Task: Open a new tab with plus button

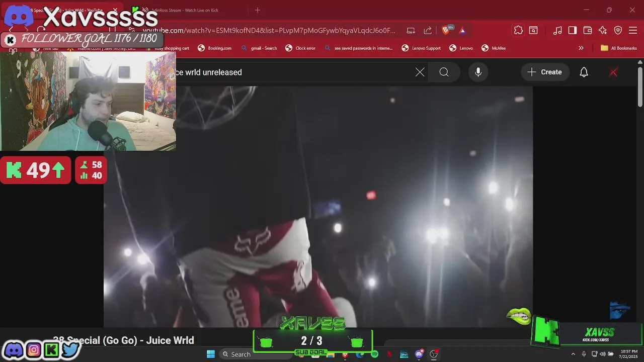Action: (x=258, y=10)
